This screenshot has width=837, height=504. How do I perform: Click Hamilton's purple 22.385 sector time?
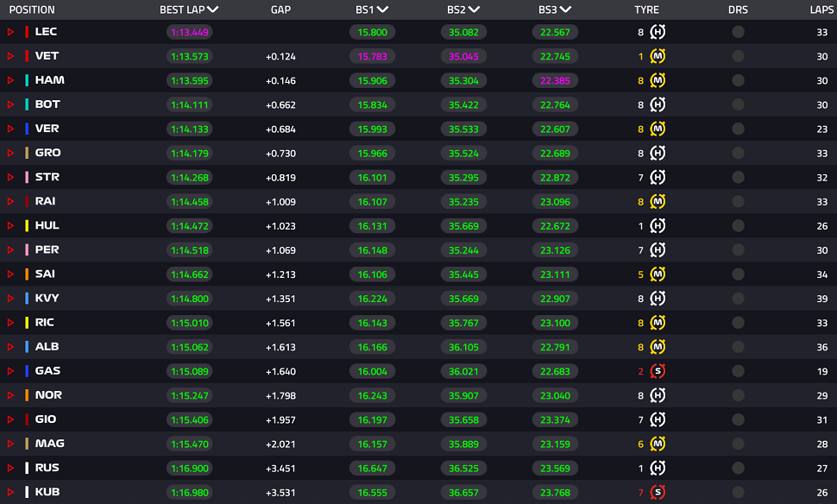click(555, 80)
